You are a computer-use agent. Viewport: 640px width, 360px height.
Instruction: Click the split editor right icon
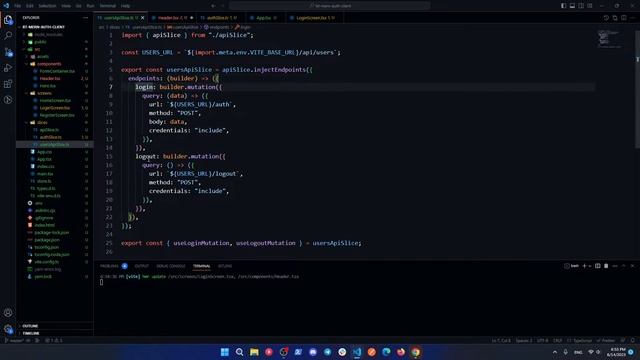(624, 18)
